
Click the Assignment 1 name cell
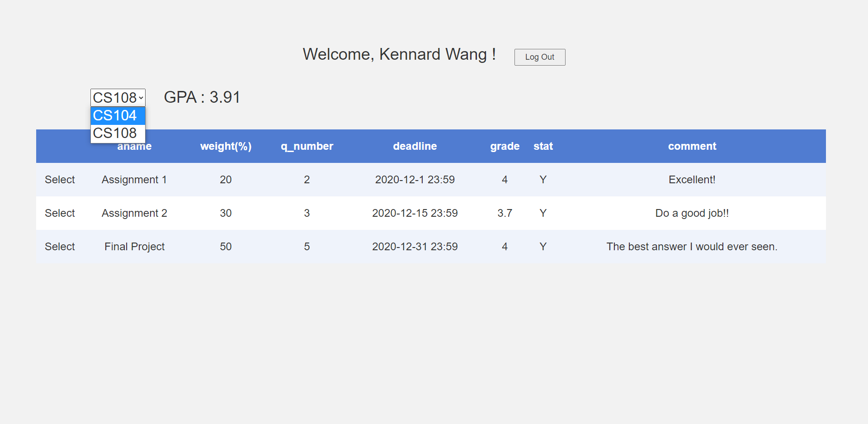134,180
